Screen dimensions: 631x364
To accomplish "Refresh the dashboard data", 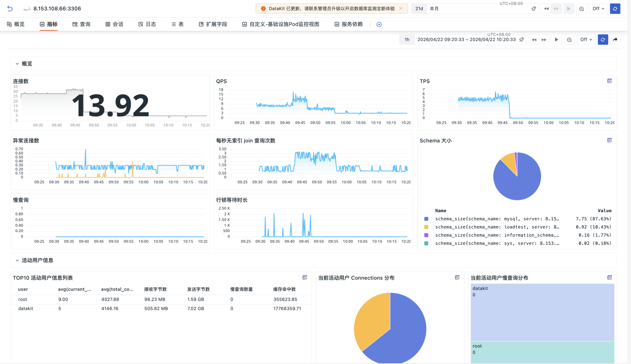I will pos(603,40).
